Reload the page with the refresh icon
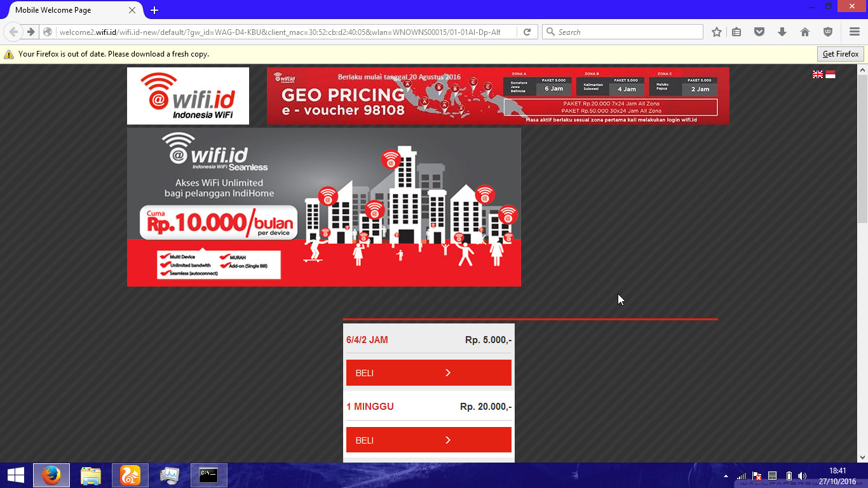 [527, 32]
